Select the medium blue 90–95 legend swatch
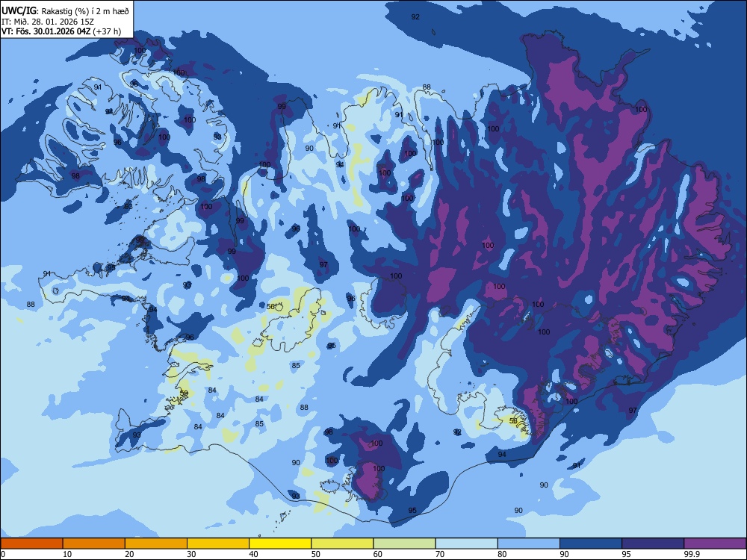The image size is (747, 560). pos(591,544)
